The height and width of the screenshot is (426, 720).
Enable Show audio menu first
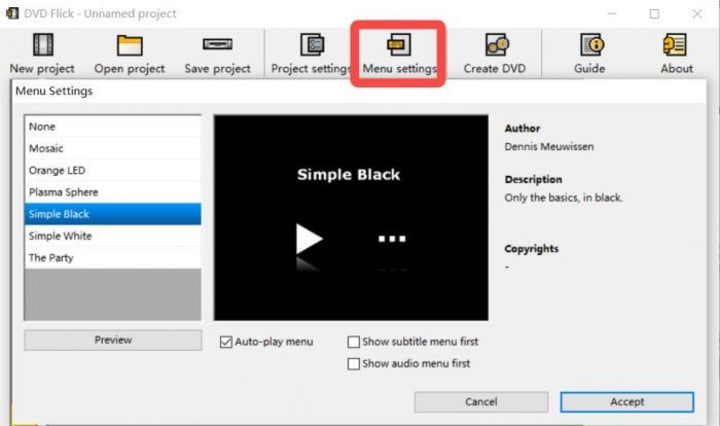coord(354,364)
